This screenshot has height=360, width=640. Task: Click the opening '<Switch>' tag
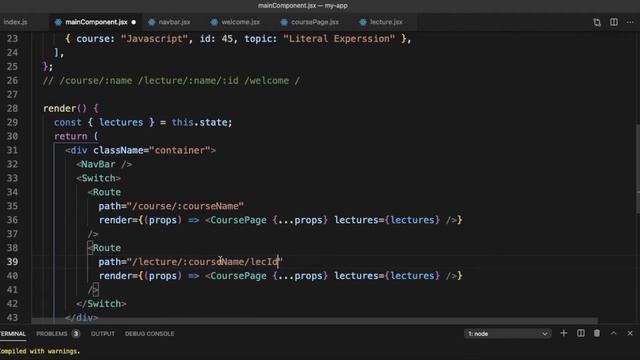pos(98,178)
